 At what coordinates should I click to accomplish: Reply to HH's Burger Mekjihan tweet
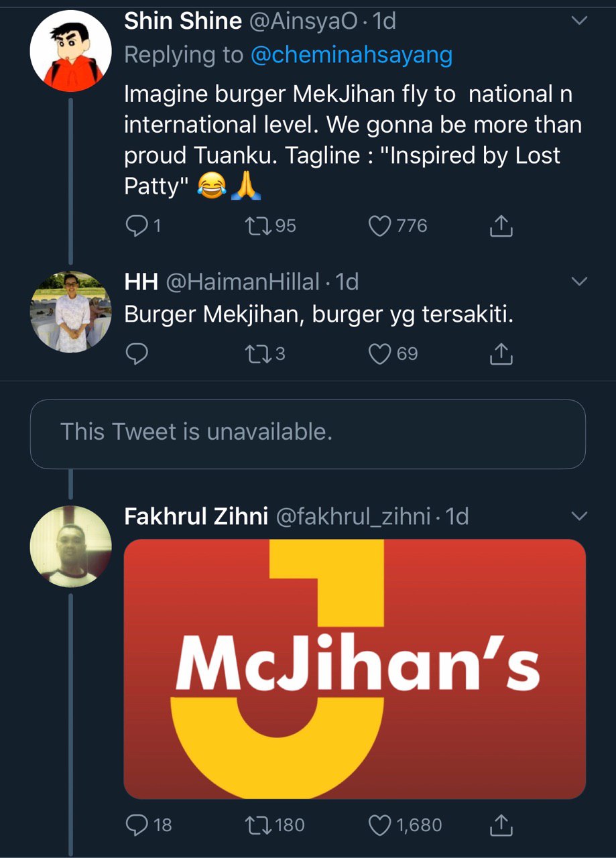click(x=136, y=353)
